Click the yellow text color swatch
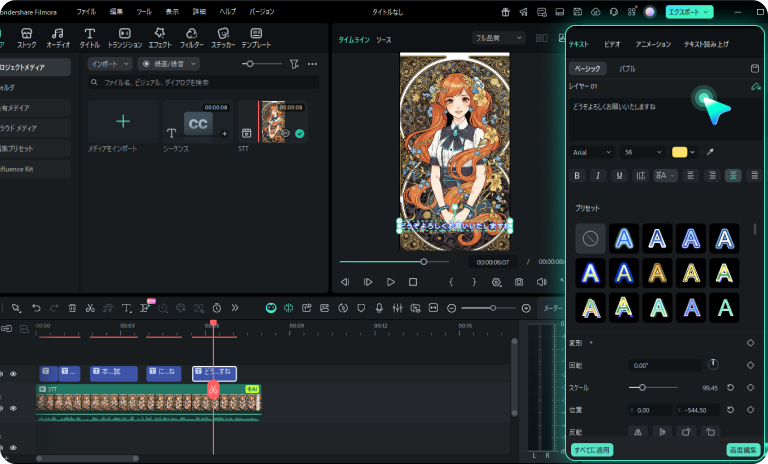This screenshot has width=768, height=464. (x=680, y=152)
